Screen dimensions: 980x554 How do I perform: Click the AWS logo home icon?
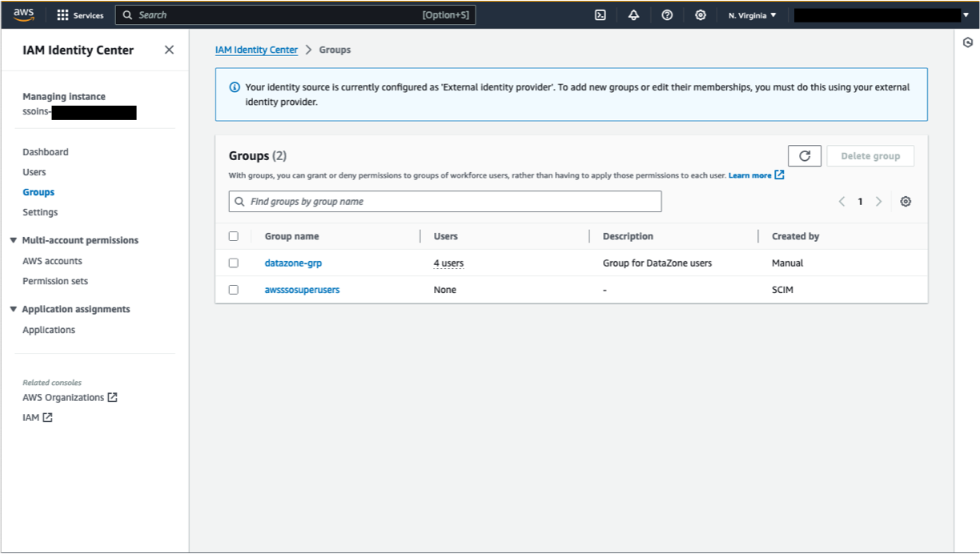click(23, 14)
